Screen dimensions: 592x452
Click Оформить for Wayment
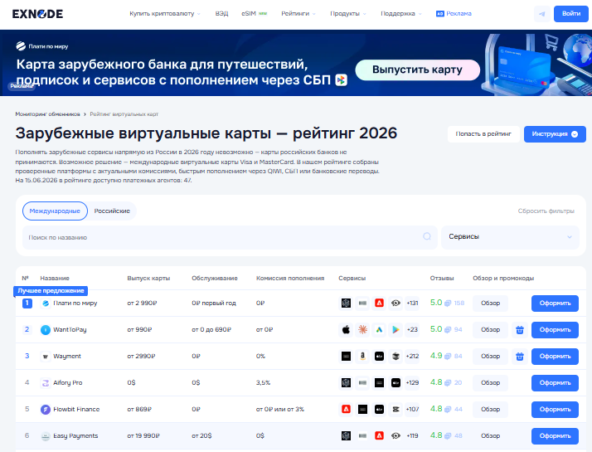(x=555, y=356)
